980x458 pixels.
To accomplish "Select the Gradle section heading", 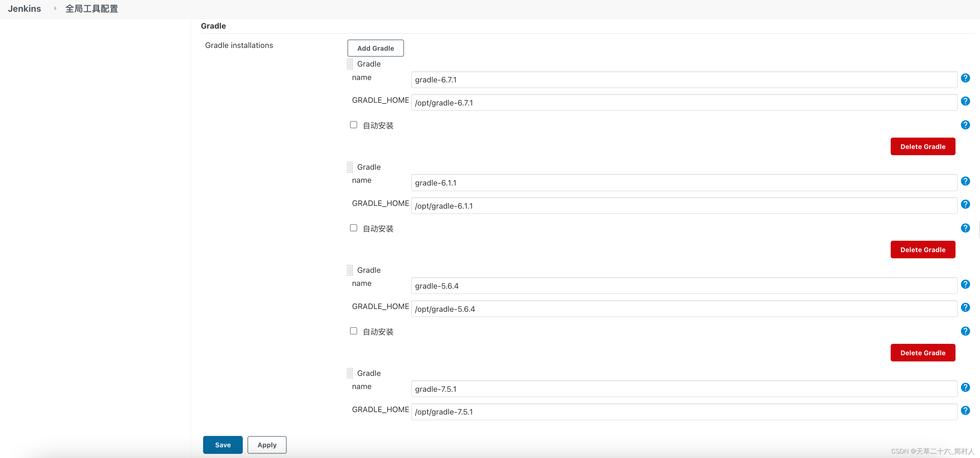I will coord(213,26).
